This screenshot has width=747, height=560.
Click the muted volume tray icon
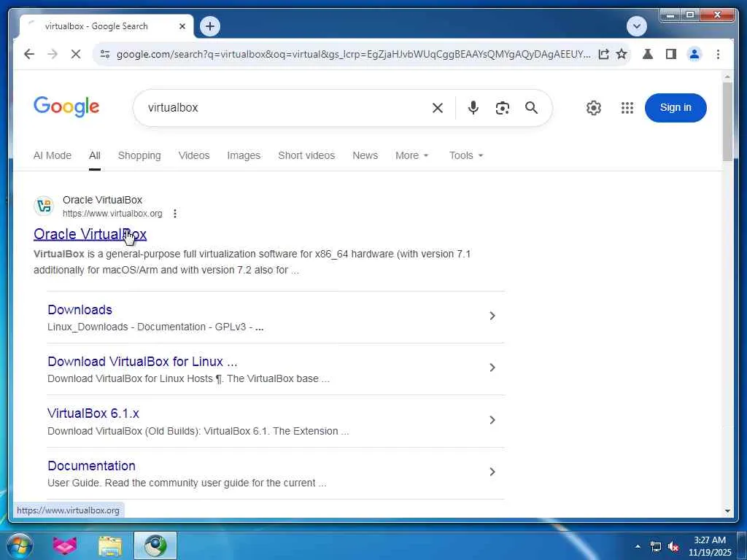673,547
